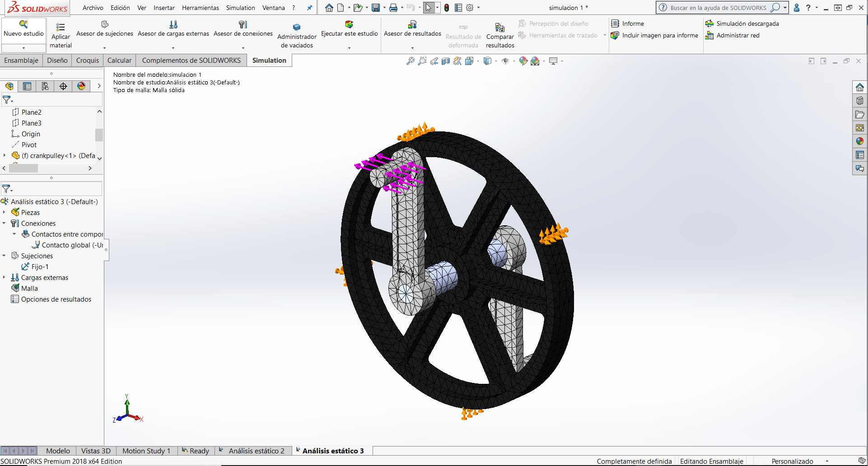Open the Administrador de vaciados
The image size is (868, 466).
[297, 36]
